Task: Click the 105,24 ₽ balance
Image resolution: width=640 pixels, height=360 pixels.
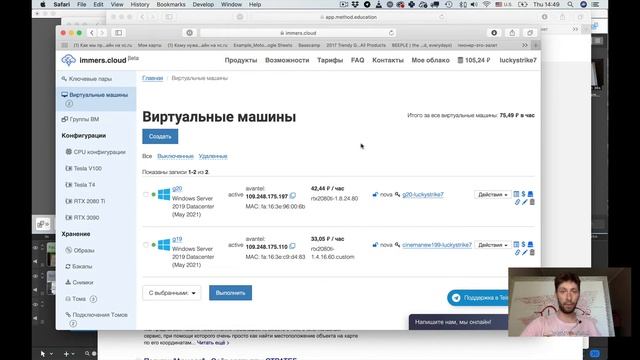Action: pos(474,60)
